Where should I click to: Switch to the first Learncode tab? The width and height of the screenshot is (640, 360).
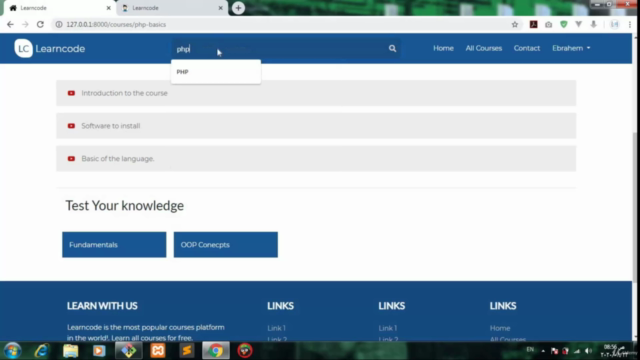click(59, 8)
